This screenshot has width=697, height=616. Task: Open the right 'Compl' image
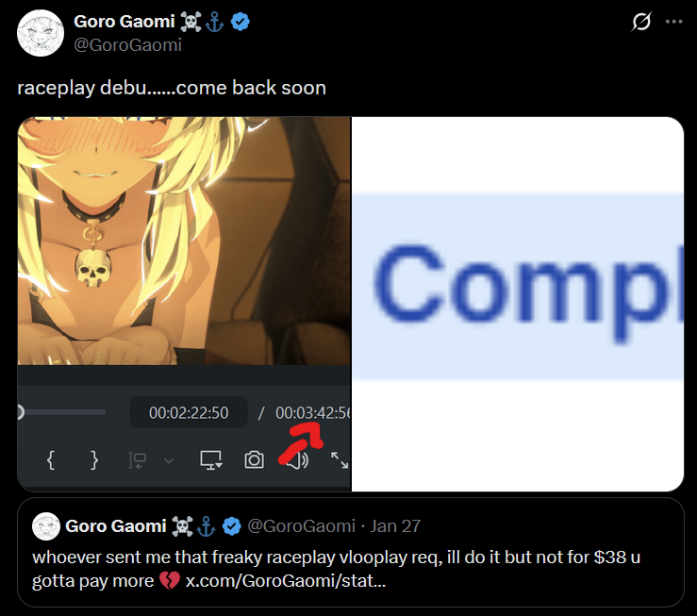(518, 304)
